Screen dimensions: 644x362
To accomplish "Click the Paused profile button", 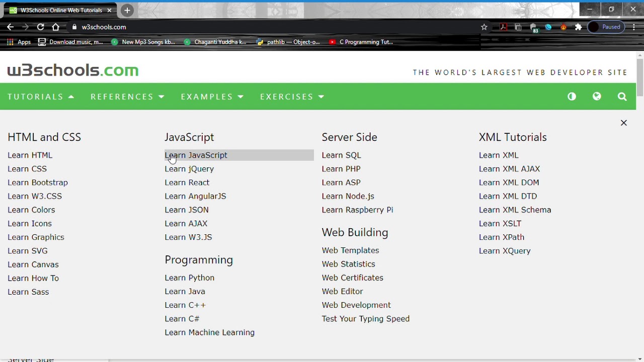I will point(606,27).
